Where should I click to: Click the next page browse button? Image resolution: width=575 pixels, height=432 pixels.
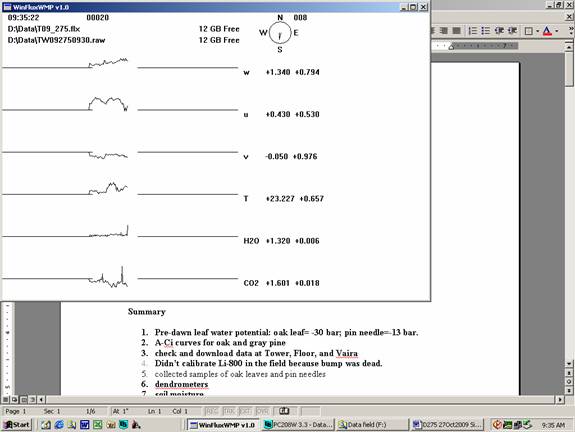[569, 390]
